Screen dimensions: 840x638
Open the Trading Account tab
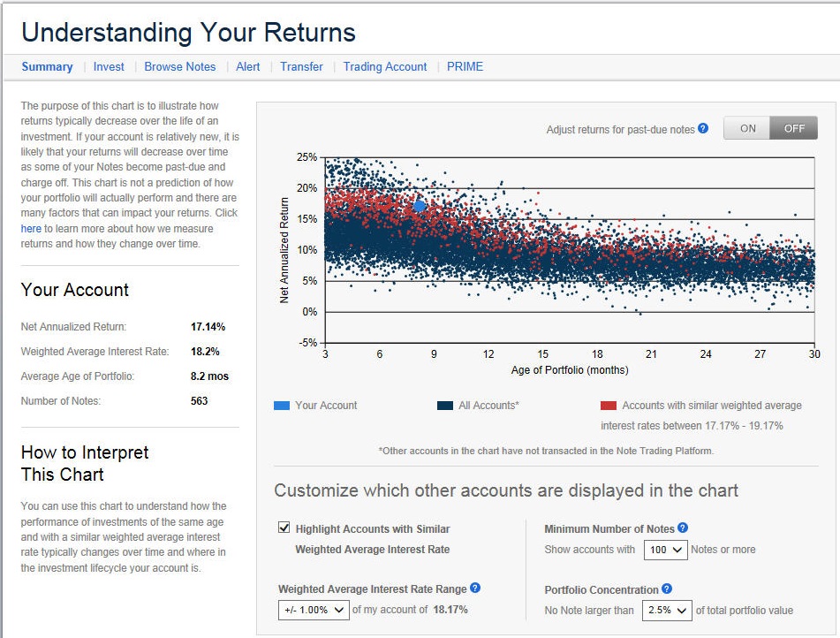pos(384,66)
